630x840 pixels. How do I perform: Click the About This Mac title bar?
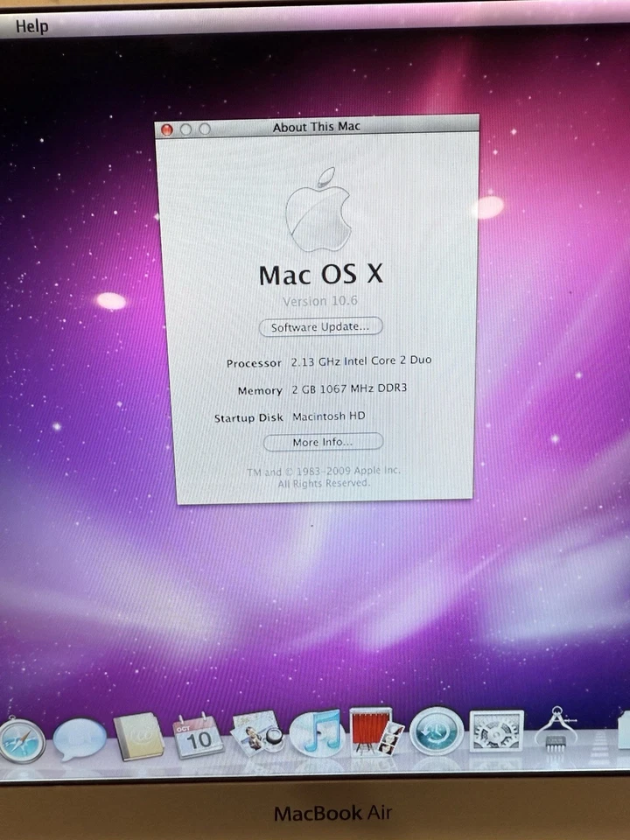(x=317, y=127)
